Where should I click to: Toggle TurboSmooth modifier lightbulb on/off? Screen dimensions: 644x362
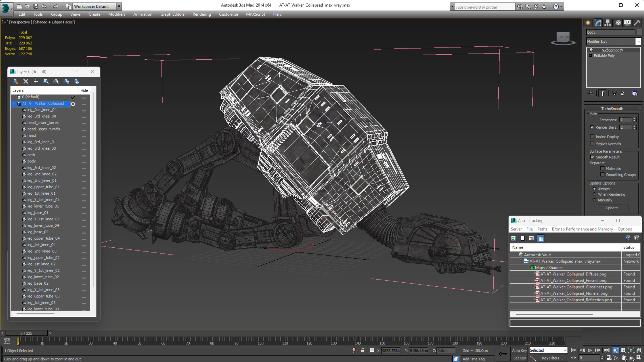[x=591, y=50]
